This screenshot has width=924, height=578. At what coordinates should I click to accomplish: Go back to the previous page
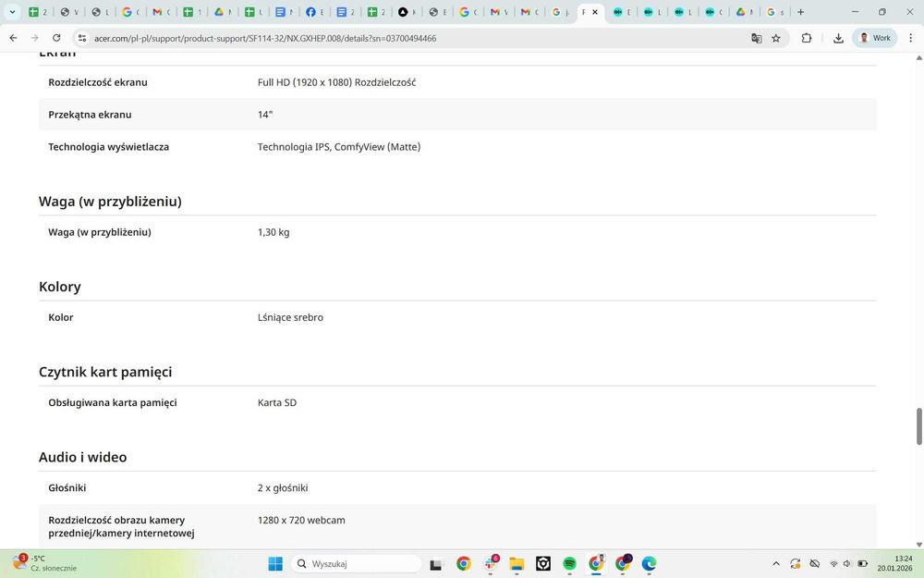click(x=13, y=38)
